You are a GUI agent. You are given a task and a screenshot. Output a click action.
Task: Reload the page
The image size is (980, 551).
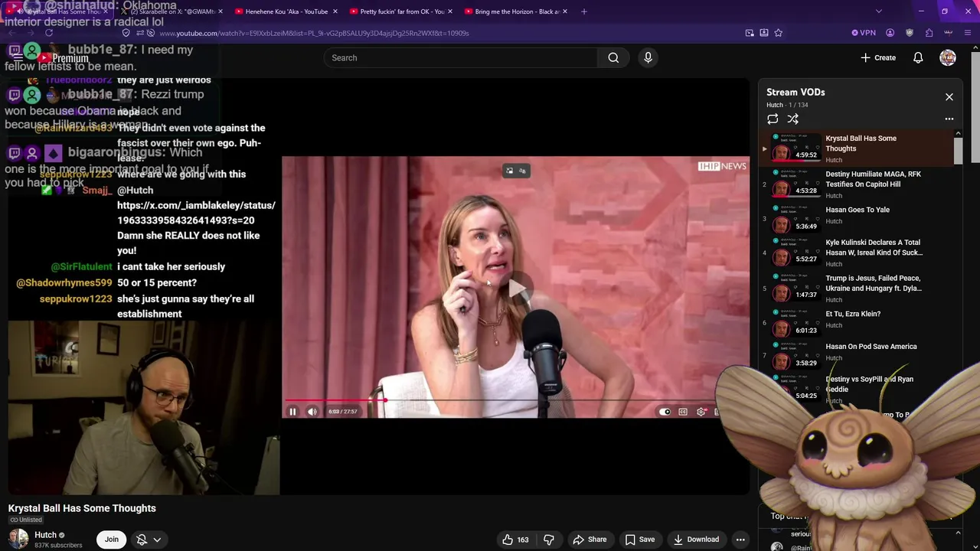(x=49, y=33)
